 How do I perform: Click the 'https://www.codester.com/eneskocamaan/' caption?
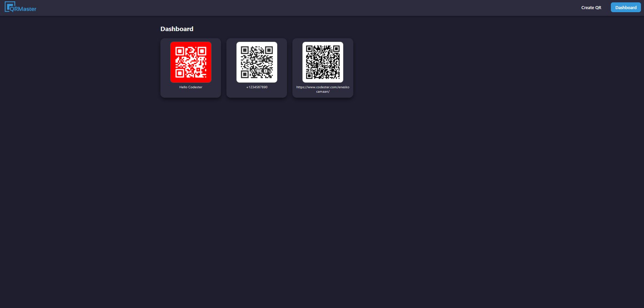(323, 89)
